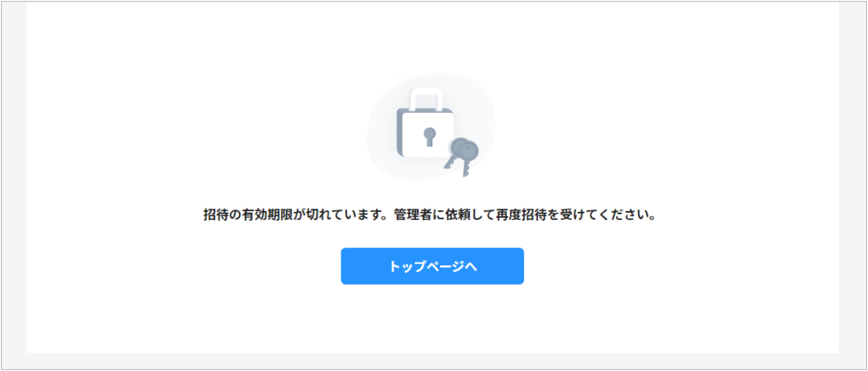Click the shaded left edge of the padlock
868x371 pixels.
point(400,131)
